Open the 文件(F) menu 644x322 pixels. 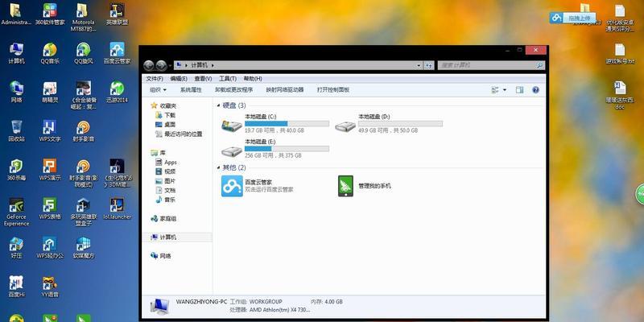(x=155, y=78)
